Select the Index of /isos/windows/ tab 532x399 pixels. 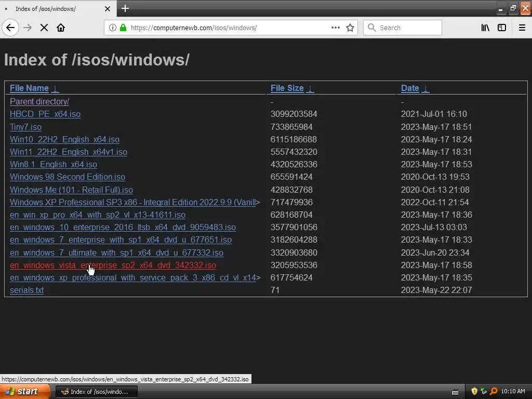pyautogui.click(x=58, y=8)
